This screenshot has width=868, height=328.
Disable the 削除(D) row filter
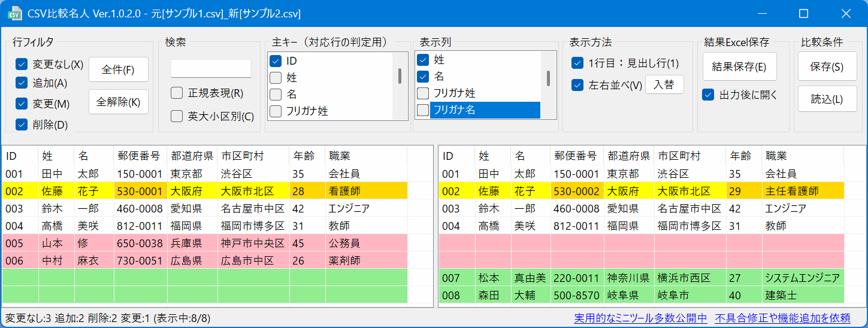tap(22, 124)
